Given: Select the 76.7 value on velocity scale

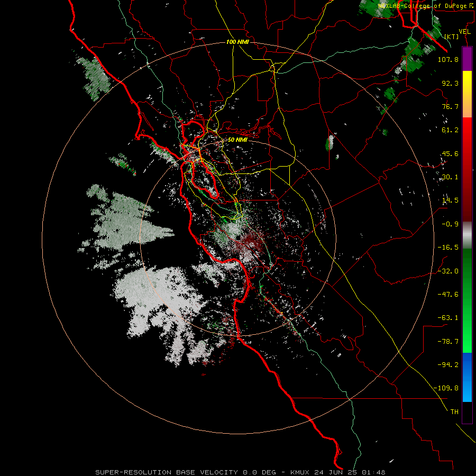Looking at the screenshot, I should point(450,106).
